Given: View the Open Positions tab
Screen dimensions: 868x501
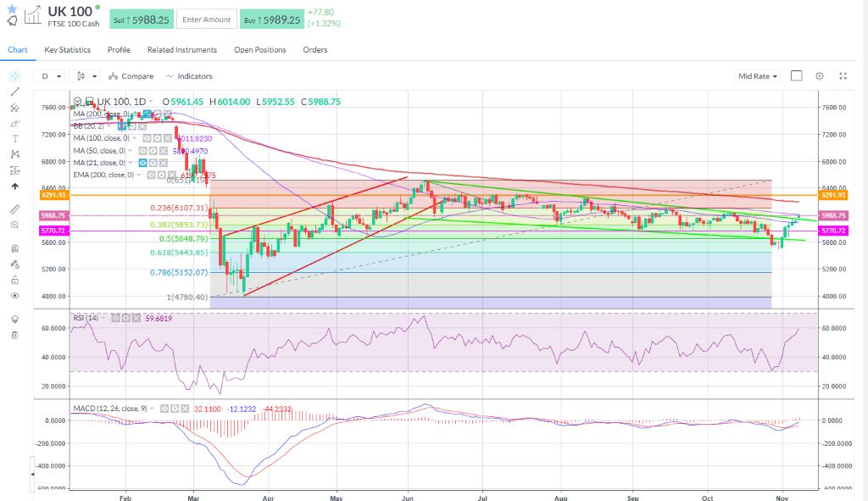Looking at the screenshot, I should click(260, 50).
